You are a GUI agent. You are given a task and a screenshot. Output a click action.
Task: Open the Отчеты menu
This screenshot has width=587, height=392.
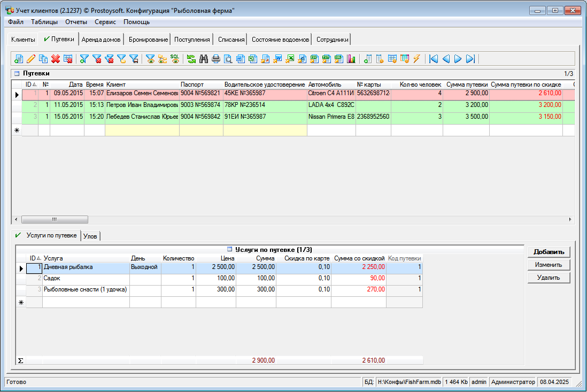[x=76, y=22]
